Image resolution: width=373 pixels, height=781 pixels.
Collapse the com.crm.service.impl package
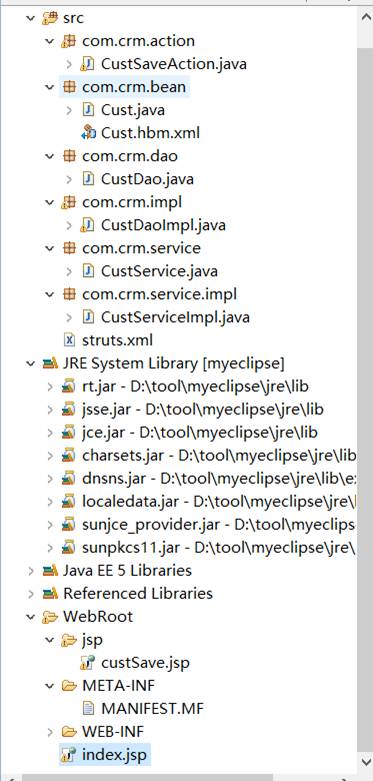[x=49, y=294]
